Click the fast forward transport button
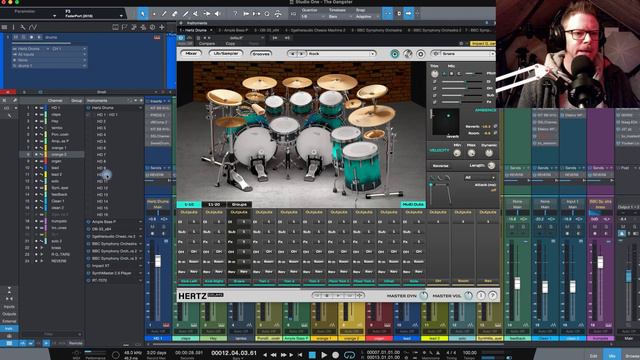This screenshot has height=360, width=640. (x=284, y=355)
